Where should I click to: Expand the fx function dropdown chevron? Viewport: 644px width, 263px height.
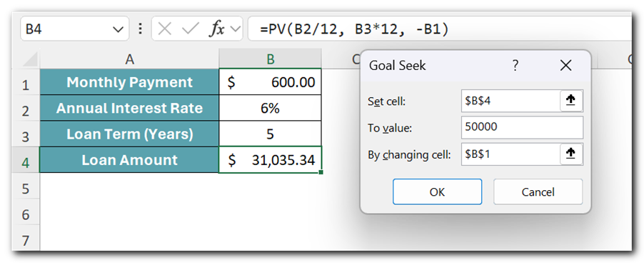(x=236, y=29)
